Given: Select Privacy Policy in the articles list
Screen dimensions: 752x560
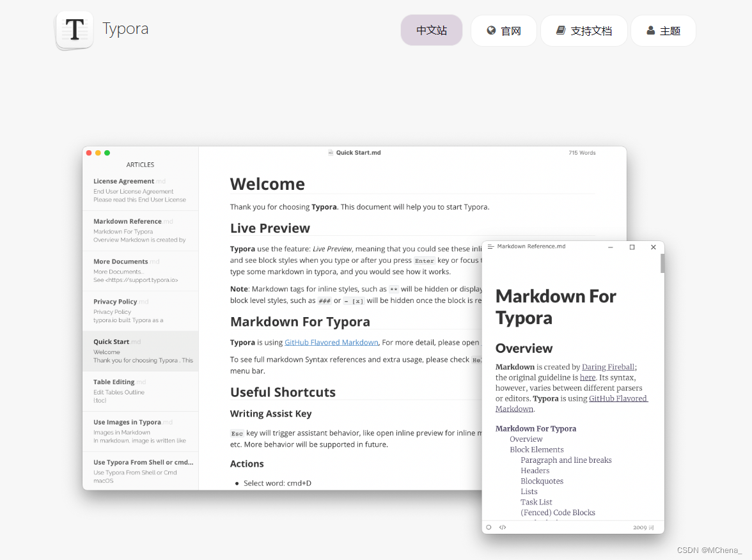Looking at the screenshot, I should tap(141, 311).
